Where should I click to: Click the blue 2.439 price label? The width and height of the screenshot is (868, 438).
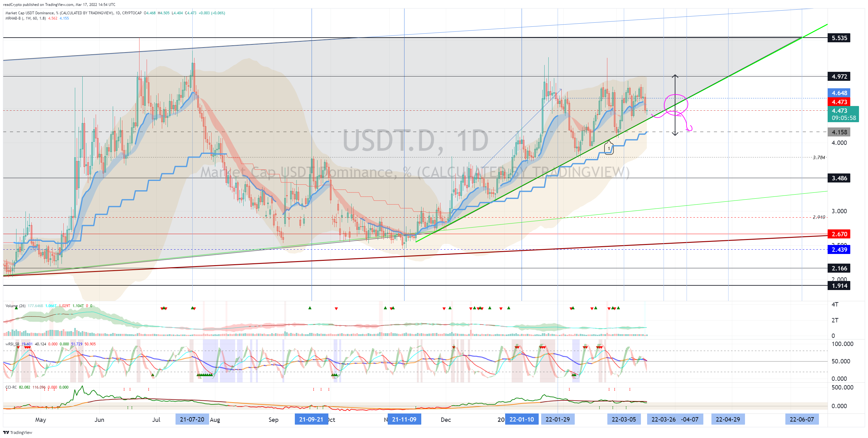pyautogui.click(x=839, y=250)
